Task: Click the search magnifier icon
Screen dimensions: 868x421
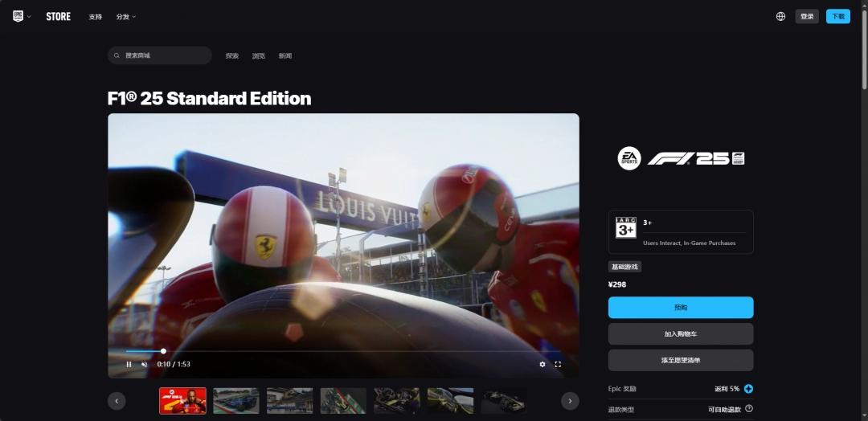Action: point(118,55)
